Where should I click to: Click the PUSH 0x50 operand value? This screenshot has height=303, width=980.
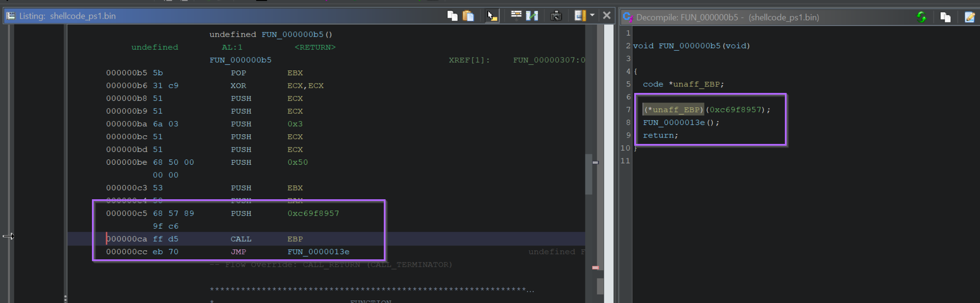coord(297,162)
